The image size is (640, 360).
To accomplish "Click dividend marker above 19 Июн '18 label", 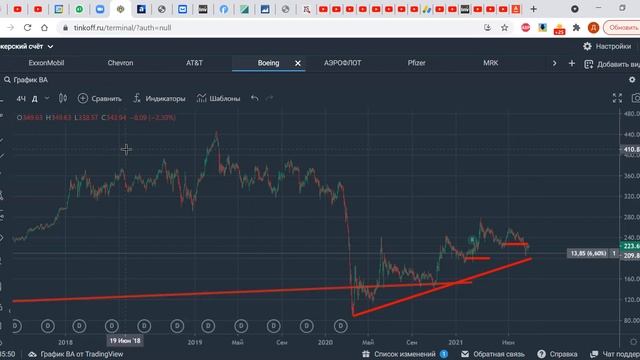I will [111, 326].
